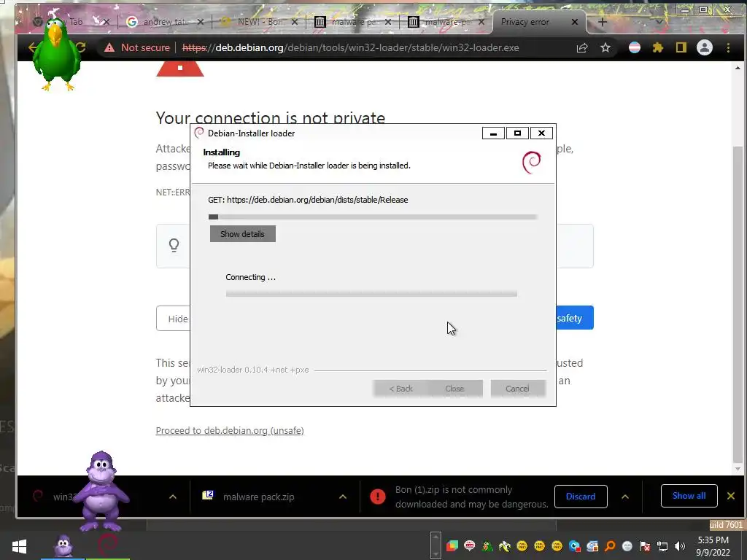The width and height of the screenshot is (747, 560).
Task: Click the purple Bonzi gorilla character
Action: tap(101, 491)
